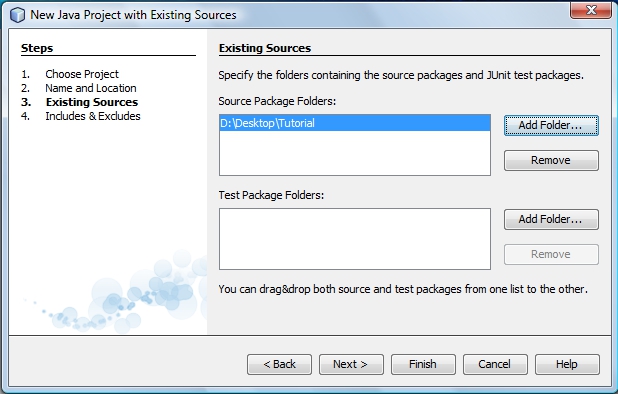Image resolution: width=618 pixels, height=394 pixels.
Task: Add a folder to Source Package Folders
Action: (x=551, y=125)
